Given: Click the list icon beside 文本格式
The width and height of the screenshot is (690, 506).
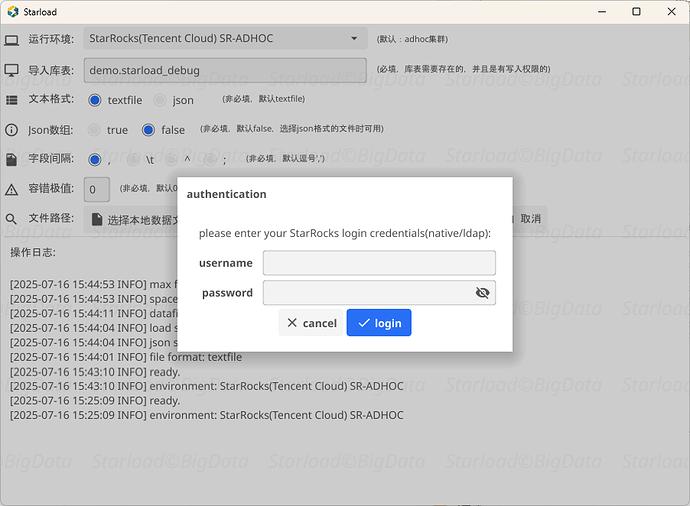Looking at the screenshot, I should tap(11, 100).
